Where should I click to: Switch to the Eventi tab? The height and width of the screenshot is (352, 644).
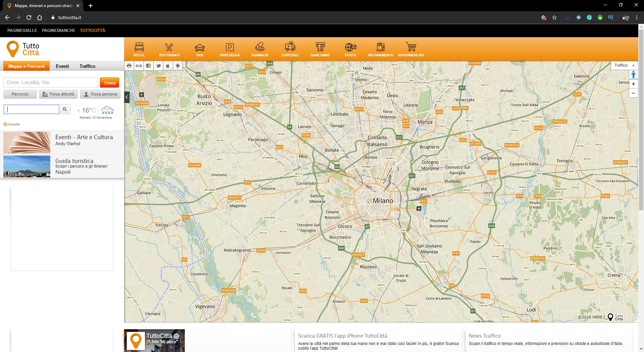[x=62, y=66]
